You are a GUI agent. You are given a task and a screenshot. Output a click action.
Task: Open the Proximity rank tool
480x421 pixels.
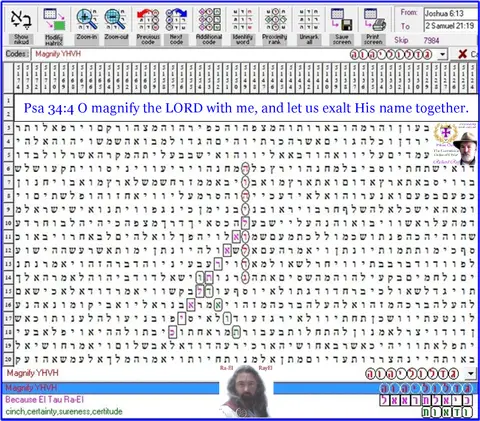pyautogui.click(x=275, y=19)
